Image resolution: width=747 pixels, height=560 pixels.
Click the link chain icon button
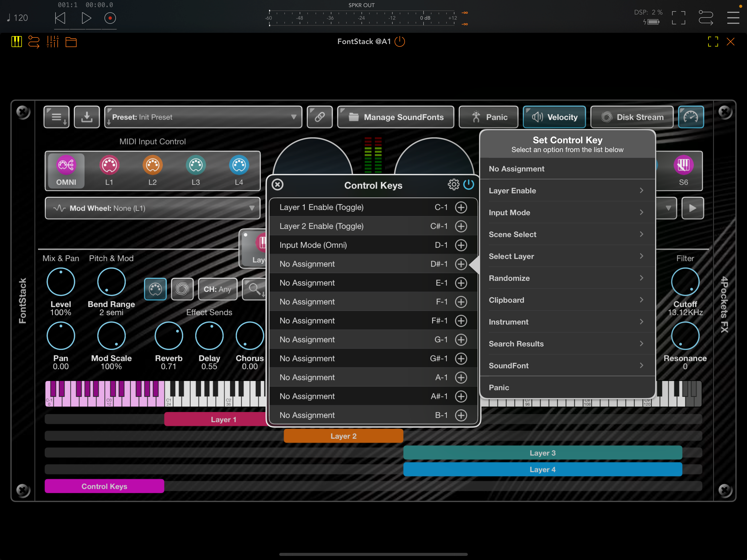pos(319,117)
